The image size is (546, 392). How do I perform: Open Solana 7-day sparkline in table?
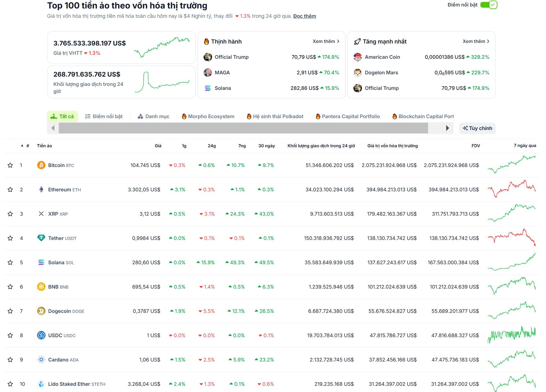pos(512,262)
